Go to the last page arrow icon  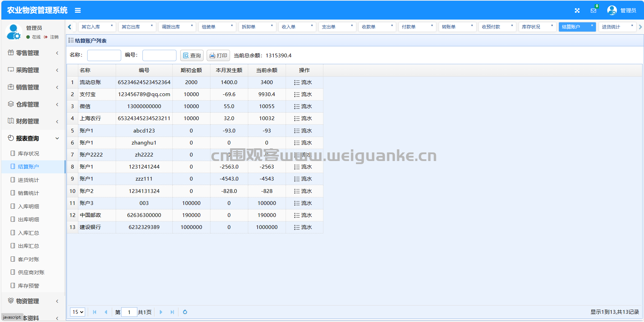pos(172,312)
